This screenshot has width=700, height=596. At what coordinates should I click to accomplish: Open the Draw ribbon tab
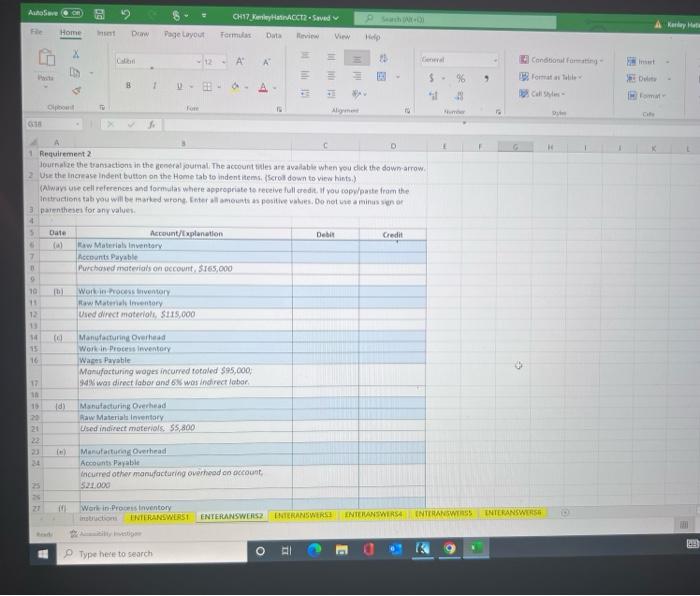point(140,33)
